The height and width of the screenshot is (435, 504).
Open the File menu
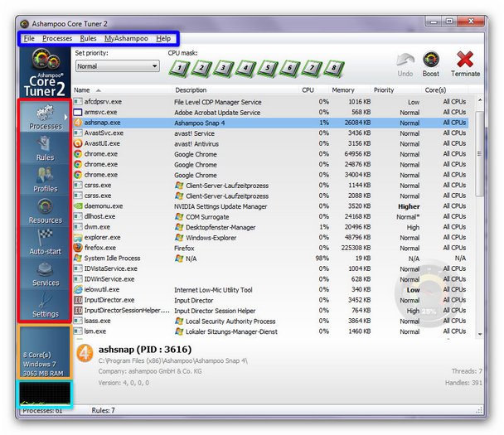click(29, 38)
